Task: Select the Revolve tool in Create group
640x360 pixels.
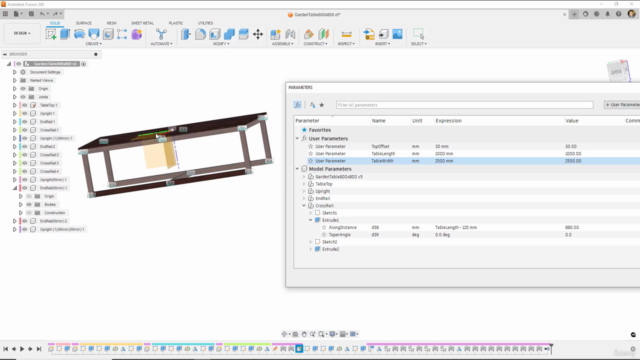Action: [x=79, y=34]
